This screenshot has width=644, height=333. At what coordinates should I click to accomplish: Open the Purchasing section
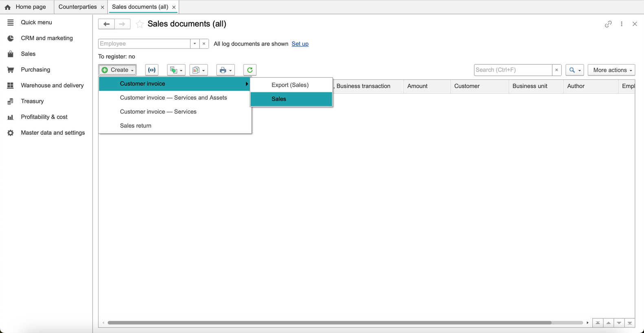35,70
